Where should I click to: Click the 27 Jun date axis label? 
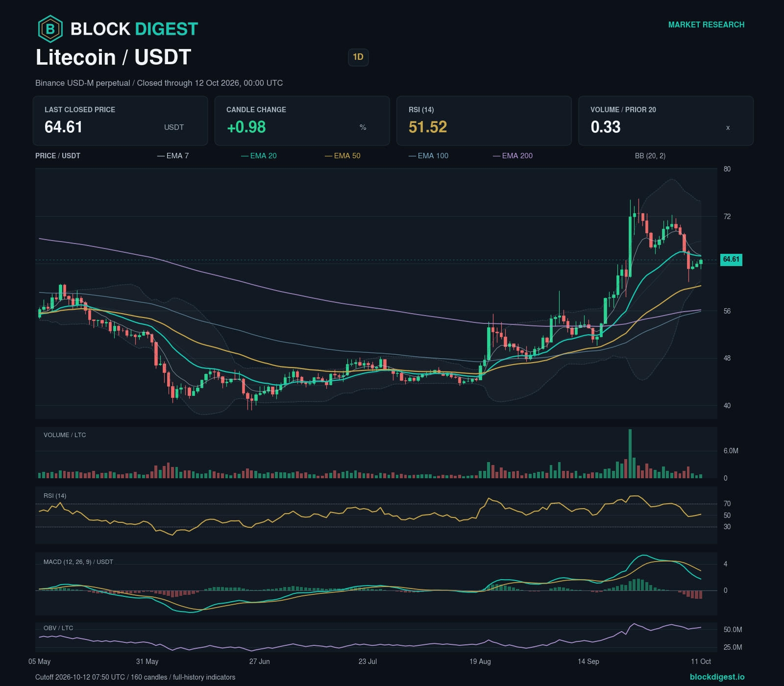(259, 661)
